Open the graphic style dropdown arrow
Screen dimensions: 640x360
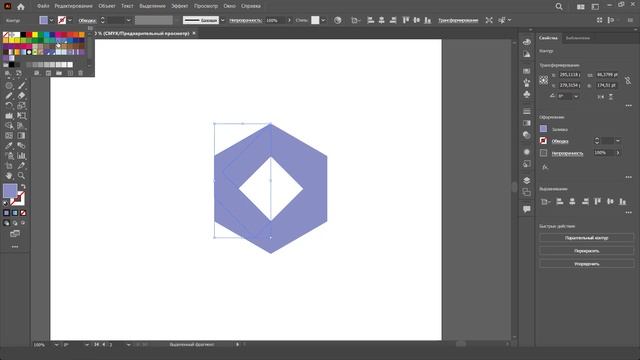pos(323,20)
